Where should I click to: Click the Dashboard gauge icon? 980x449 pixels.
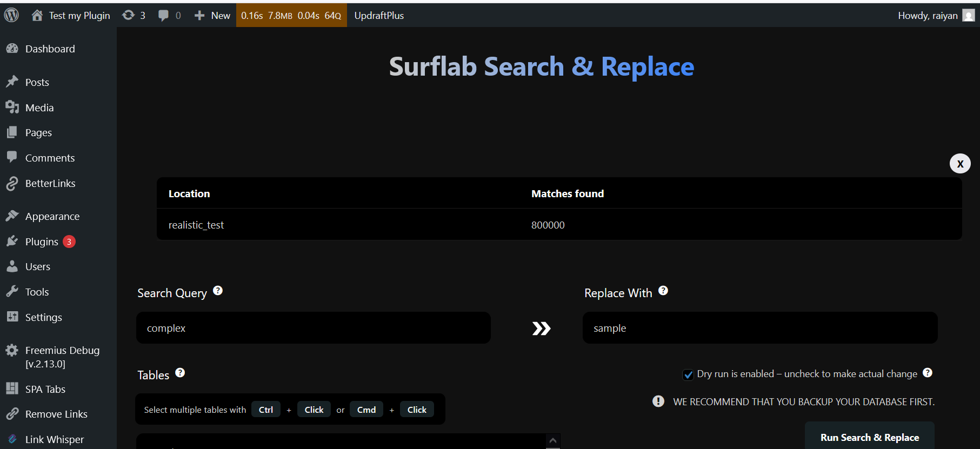point(12,49)
